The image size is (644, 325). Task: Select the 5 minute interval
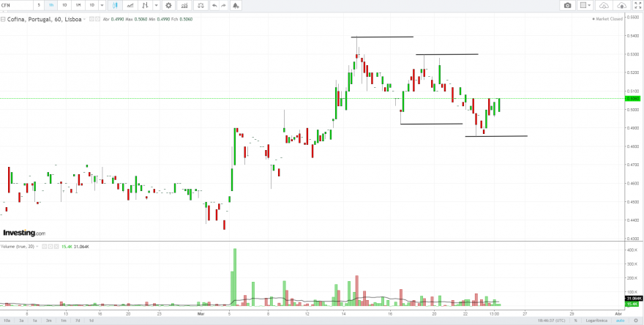click(x=39, y=5)
